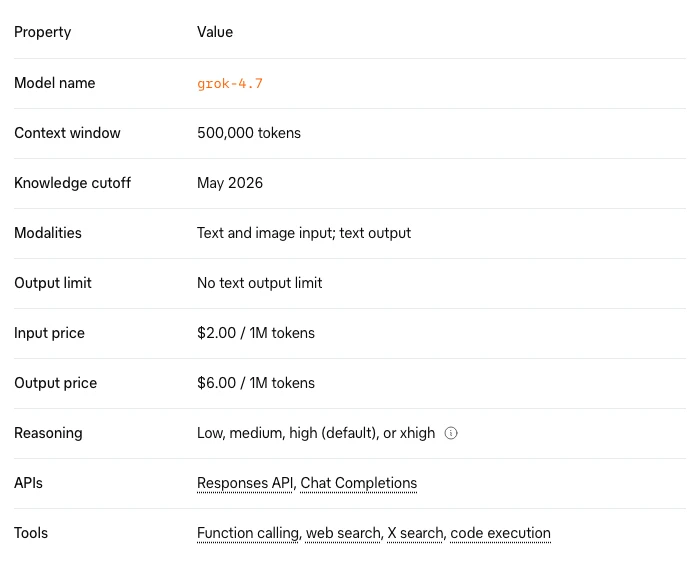Click the 'Output limit' row label

pyautogui.click(x=53, y=283)
